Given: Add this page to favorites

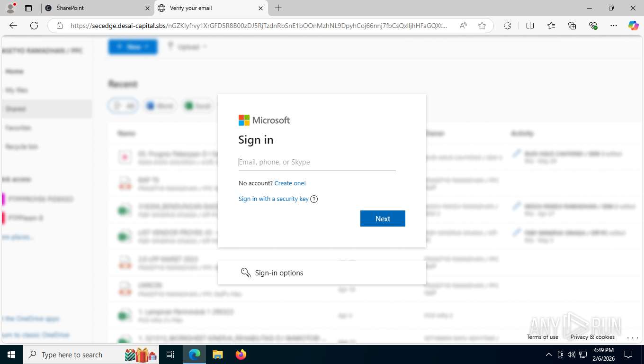Looking at the screenshot, I should (x=482, y=26).
